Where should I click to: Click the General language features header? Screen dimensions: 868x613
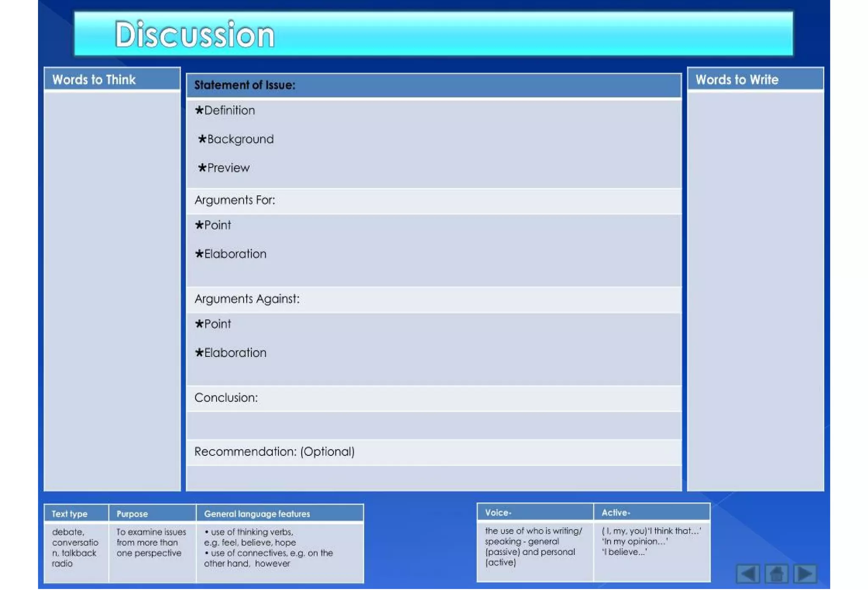[257, 514]
